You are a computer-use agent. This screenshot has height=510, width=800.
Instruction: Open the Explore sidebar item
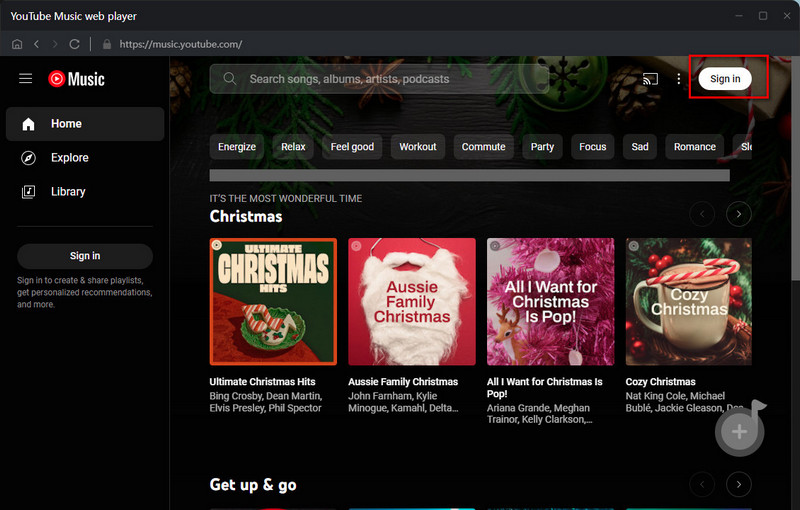pyautogui.click(x=85, y=158)
